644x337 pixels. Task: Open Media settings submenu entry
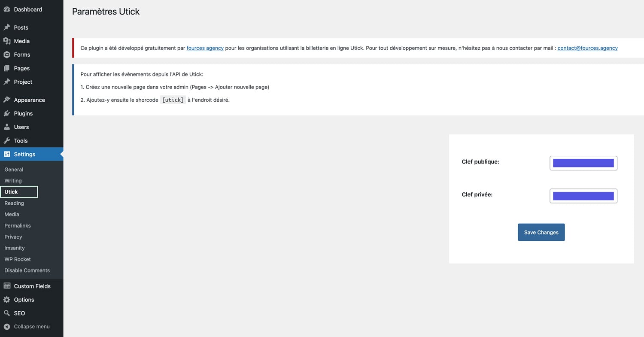(12, 214)
